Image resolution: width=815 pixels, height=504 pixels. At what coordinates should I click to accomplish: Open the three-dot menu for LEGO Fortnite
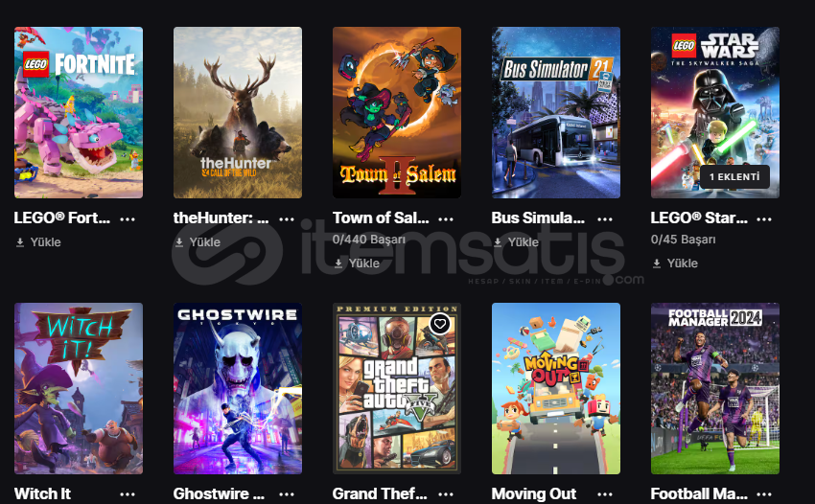point(128,219)
